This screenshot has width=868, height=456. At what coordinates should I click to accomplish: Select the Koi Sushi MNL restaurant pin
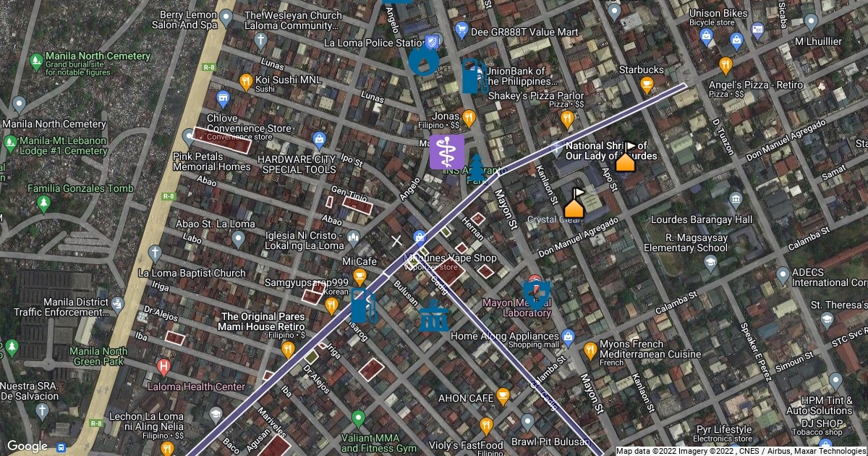click(246, 82)
